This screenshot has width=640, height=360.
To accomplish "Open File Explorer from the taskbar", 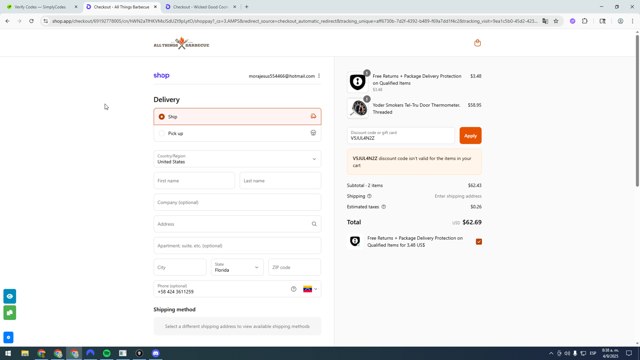I will [25, 353].
